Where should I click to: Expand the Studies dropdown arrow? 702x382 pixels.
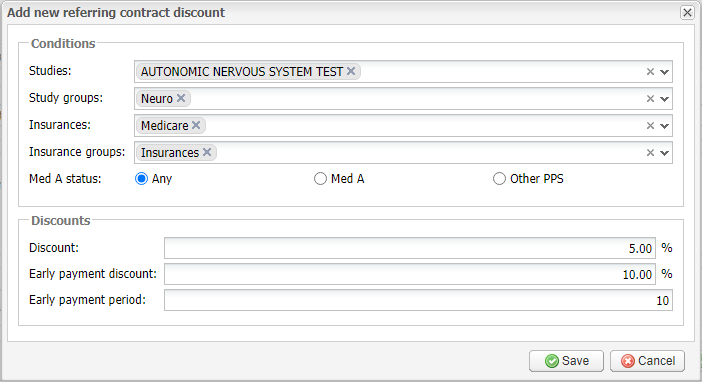[664, 72]
